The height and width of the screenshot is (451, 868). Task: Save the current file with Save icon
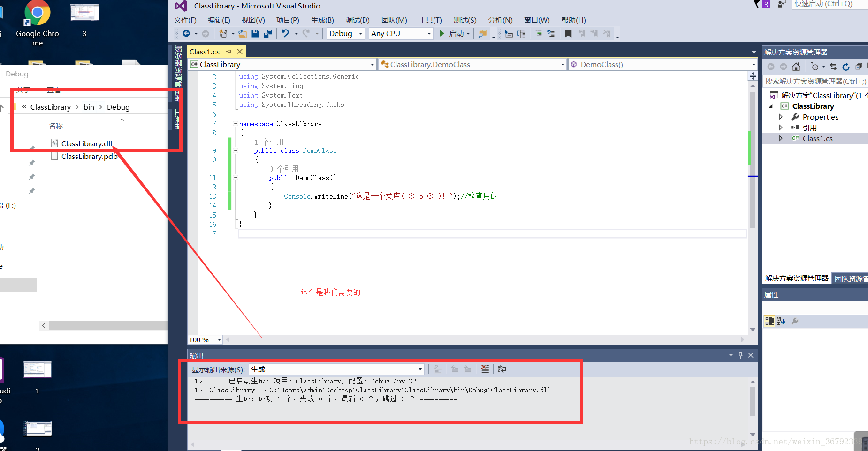[x=255, y=33]
